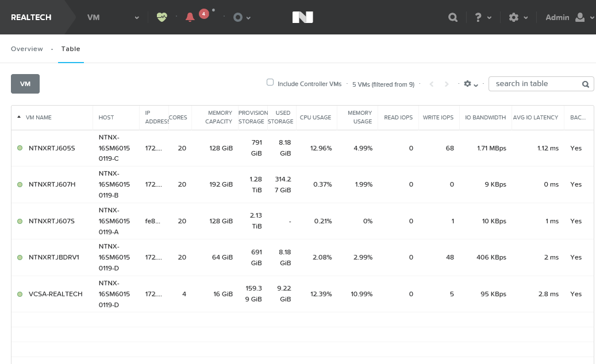Click the Admin user label

pos(557,17)
